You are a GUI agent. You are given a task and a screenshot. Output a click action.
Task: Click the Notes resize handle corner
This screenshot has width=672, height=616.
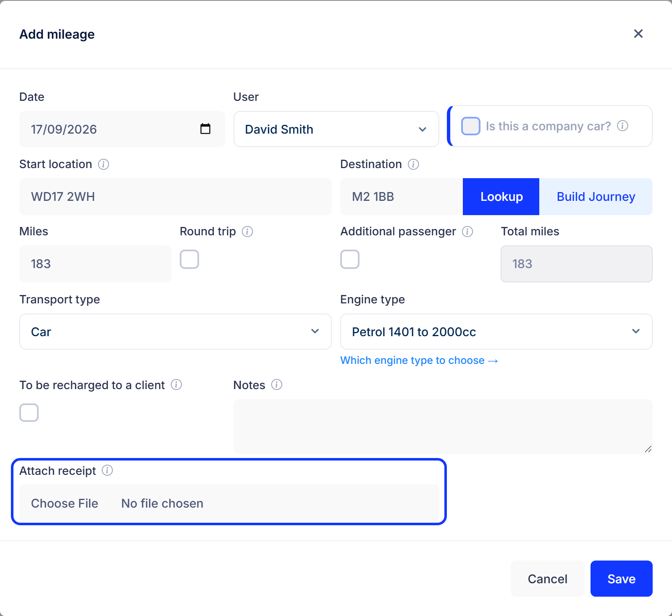click(648, 449)
